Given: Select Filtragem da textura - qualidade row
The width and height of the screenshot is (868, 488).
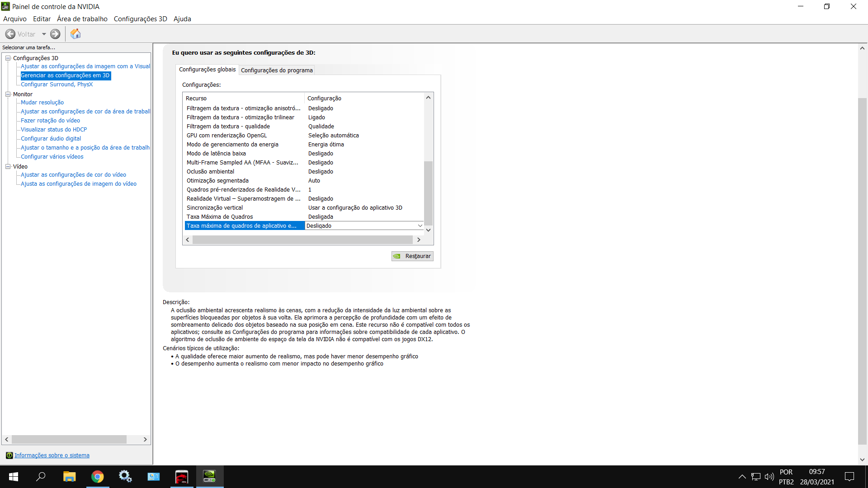Looking at the screenshot, I should [304, 127].
